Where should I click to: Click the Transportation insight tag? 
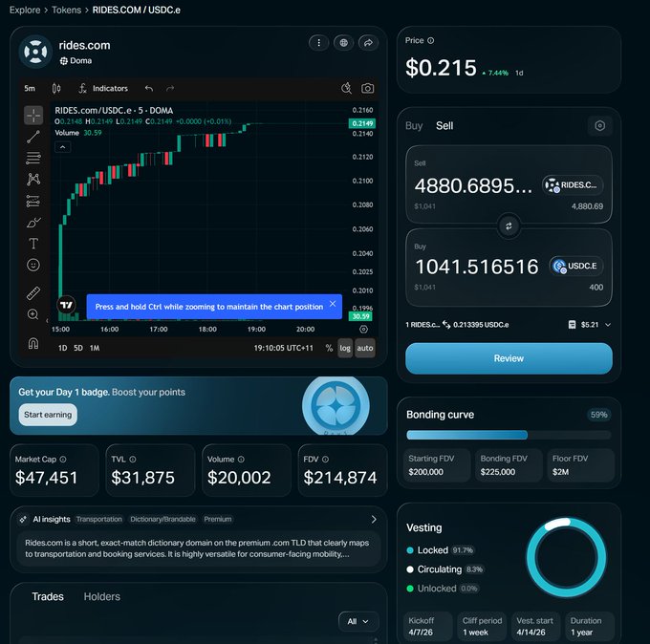(99, 519)
